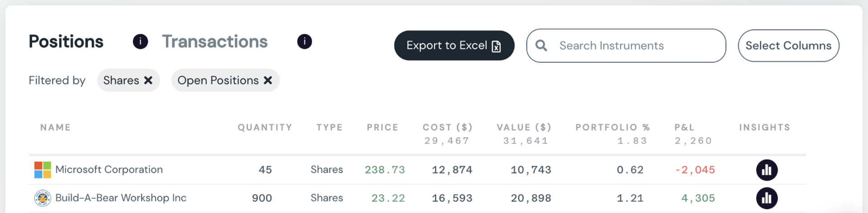Viewport: 868px width, 213px height.
Task: Sort by the Name column header
Action: [56, 128]
